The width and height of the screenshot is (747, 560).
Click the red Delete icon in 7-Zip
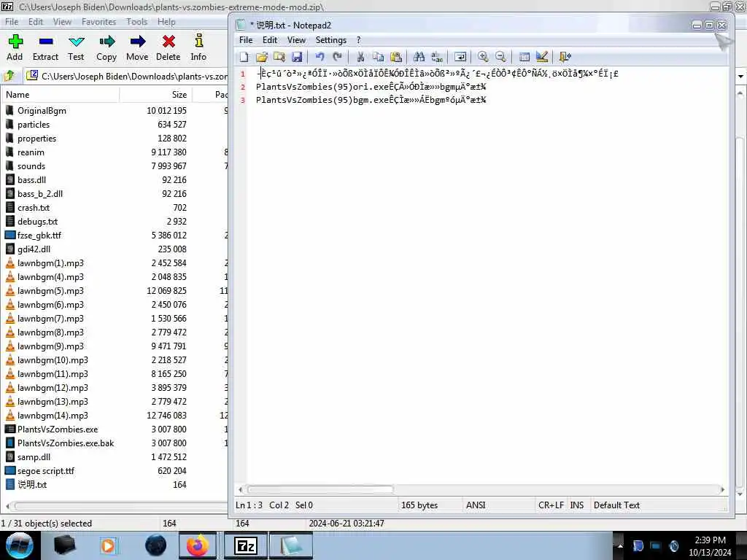click(169, 47)
